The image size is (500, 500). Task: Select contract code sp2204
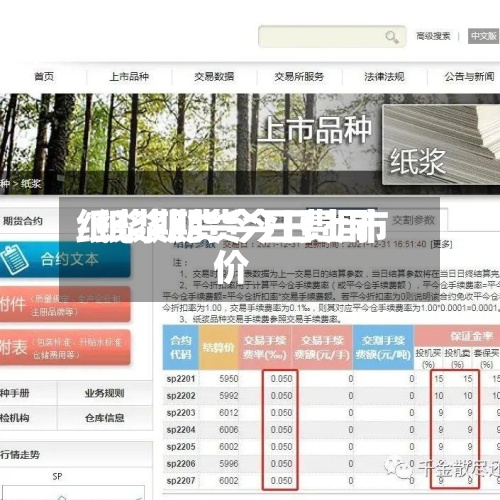(181, 430)
